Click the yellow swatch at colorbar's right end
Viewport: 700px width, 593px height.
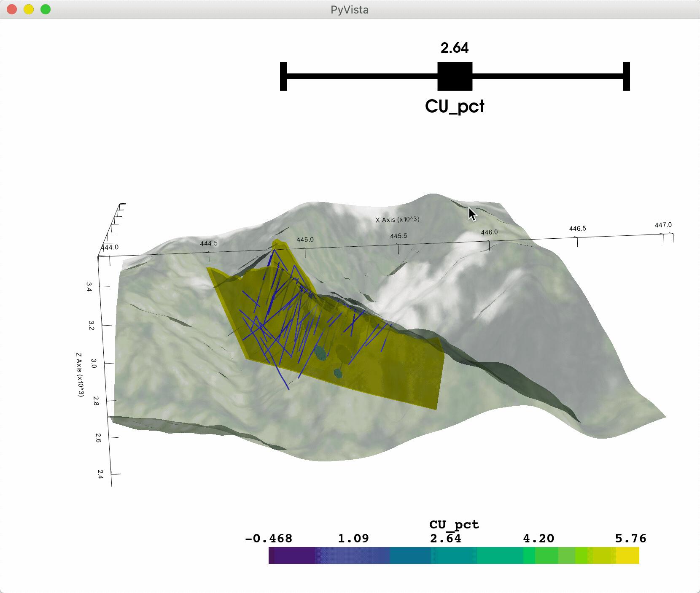point(627,555)
